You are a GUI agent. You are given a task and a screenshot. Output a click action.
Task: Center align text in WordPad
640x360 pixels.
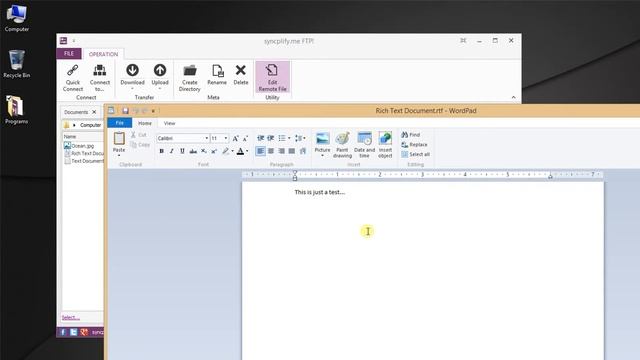pos(271,151)
